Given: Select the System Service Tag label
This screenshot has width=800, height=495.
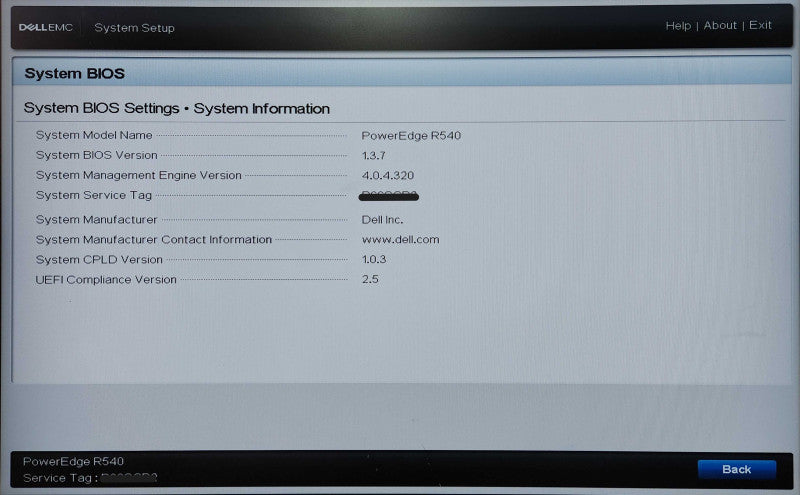Looking at the screenshot, I should pos(93,195).
